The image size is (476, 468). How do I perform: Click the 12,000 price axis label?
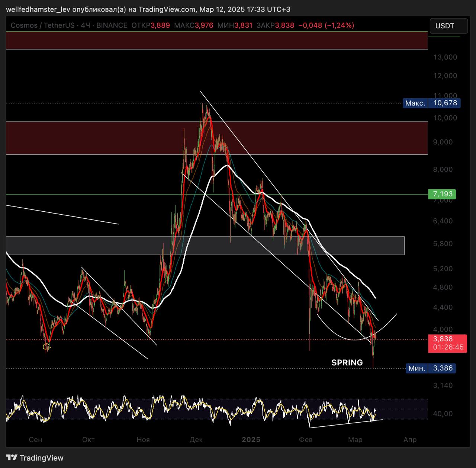point(445,76)
